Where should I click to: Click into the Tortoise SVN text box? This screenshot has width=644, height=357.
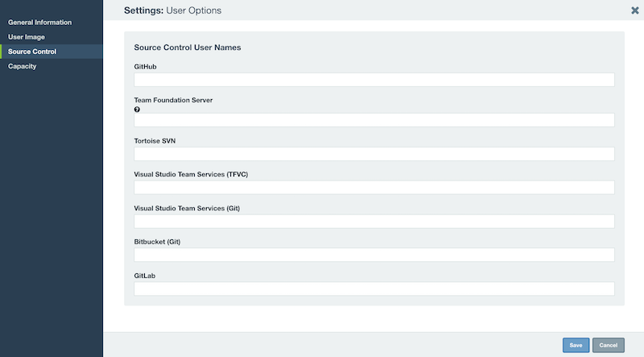coord(374,154)
